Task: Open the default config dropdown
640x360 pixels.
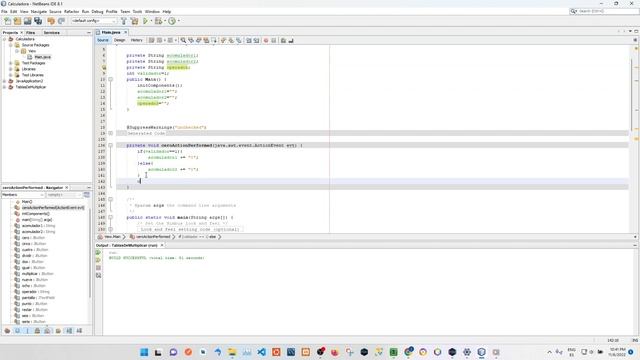Action: point(94,21)
